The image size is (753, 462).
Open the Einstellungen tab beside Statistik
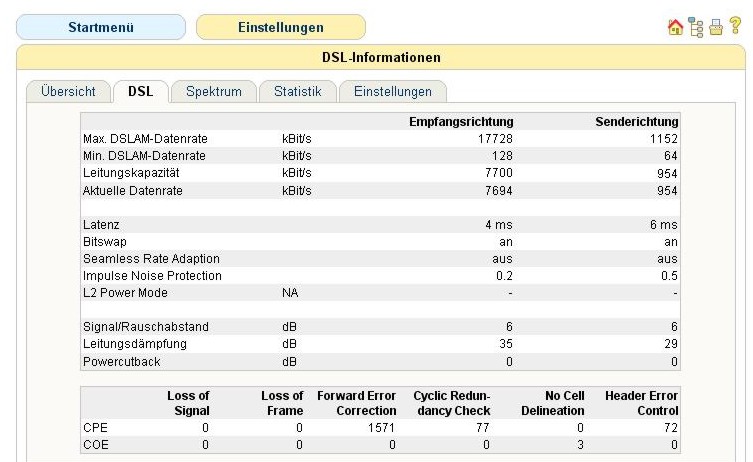(392, 92)
